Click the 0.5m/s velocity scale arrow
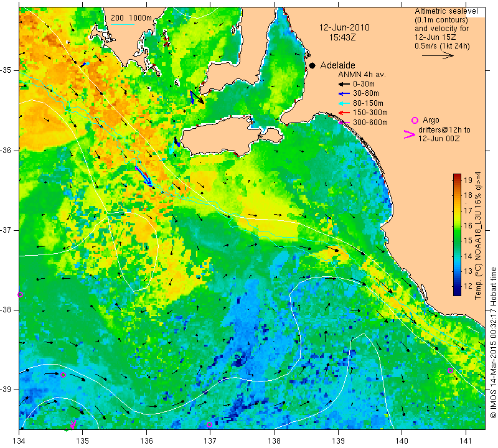Image resolution: width=498 pixels, height=448 pixels. point(438,55)
